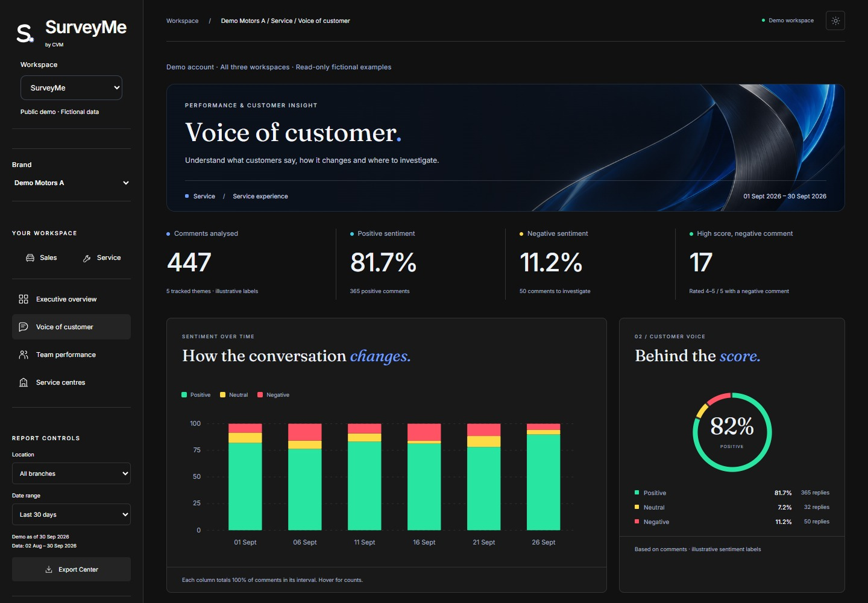Screen dimensions: 868x603
Task: Click the 11.2% negative sentiment value
Action: pyautogui.click(x=551, y=262)
